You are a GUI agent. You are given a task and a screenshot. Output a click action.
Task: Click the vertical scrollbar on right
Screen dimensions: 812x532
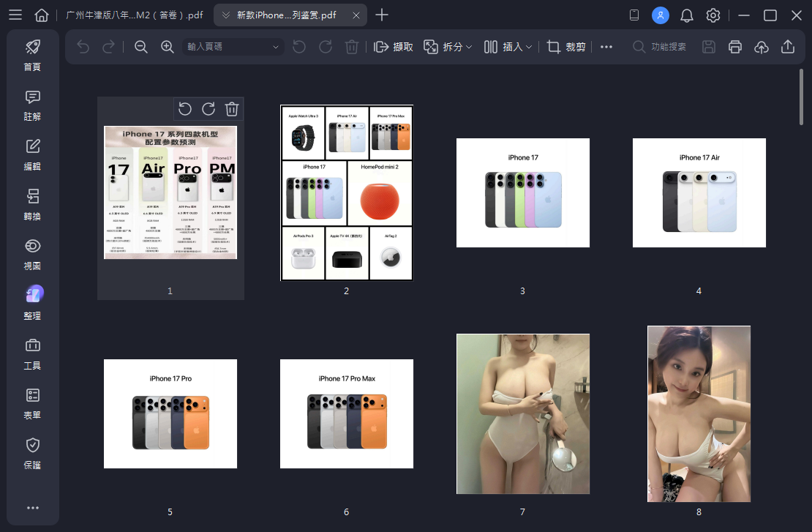click(802, 95)
